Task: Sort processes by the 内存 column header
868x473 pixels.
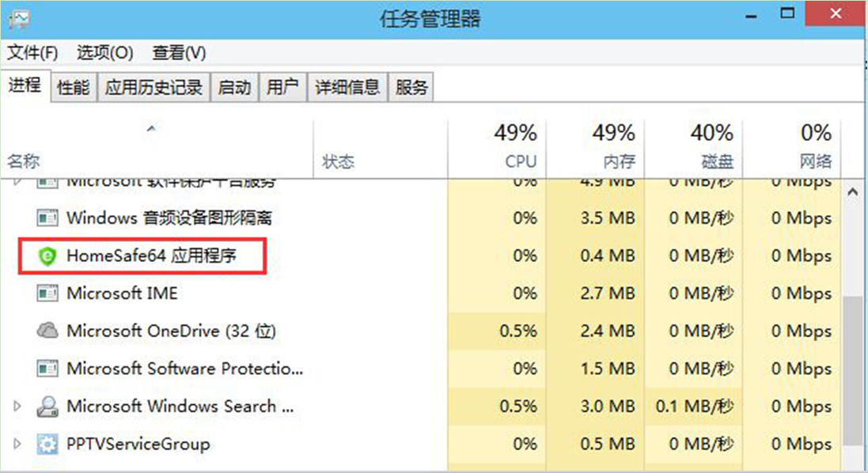Action: (595, 146)
